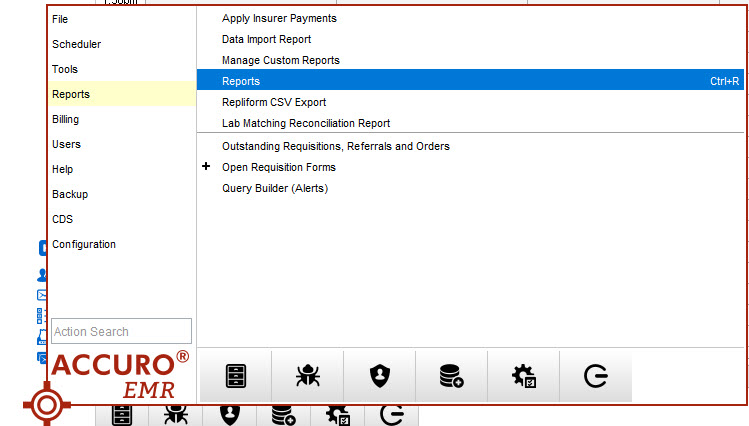Open Outstanding Requisitions, Referrals and Orders
Screen dimensions: 749x426
click(x=335, y=146)
